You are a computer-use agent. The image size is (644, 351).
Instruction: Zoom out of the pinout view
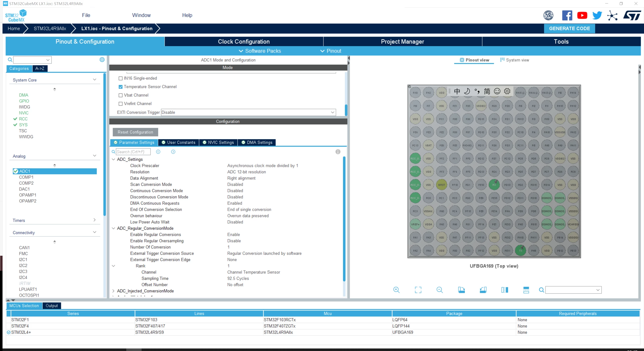click(x=440, y=290)
